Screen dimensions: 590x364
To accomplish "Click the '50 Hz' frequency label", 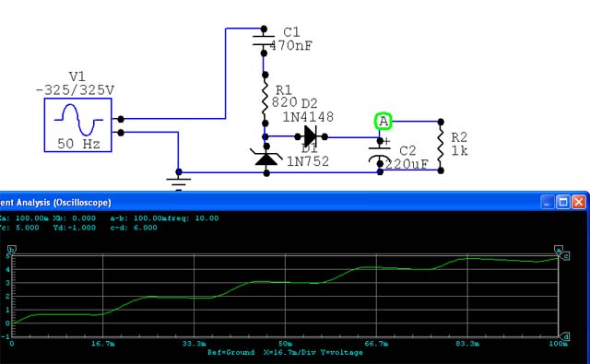I will coord(78,144).
